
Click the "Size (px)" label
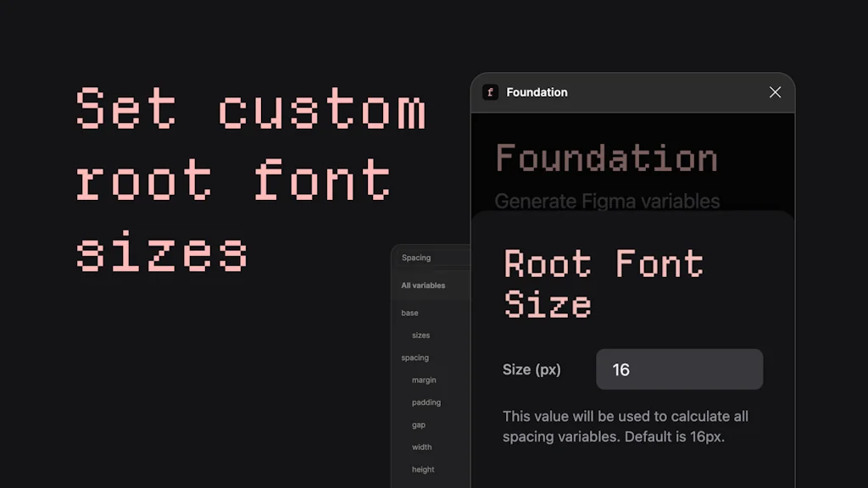[532, 369]
